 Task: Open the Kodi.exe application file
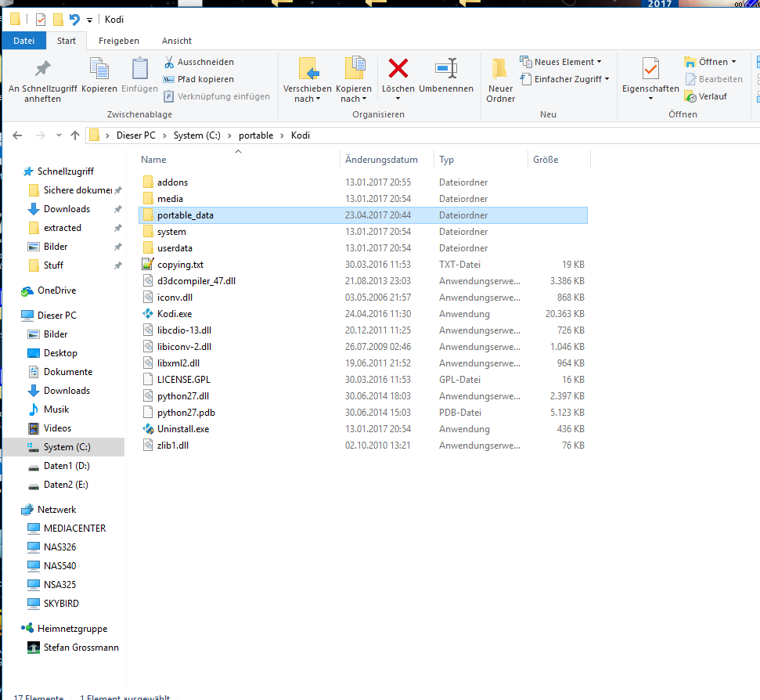click(x=175, y=314)
